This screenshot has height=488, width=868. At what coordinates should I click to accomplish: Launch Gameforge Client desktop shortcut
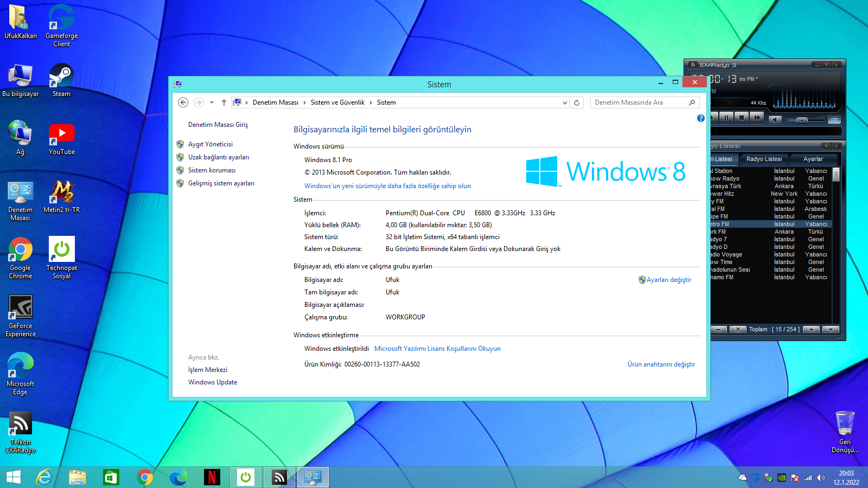point(61,25)
